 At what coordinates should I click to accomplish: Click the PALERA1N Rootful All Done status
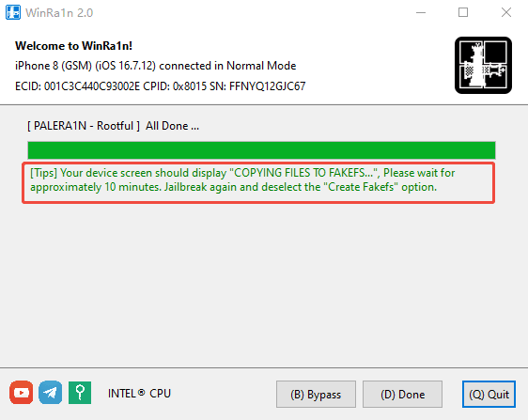point(113,126)
